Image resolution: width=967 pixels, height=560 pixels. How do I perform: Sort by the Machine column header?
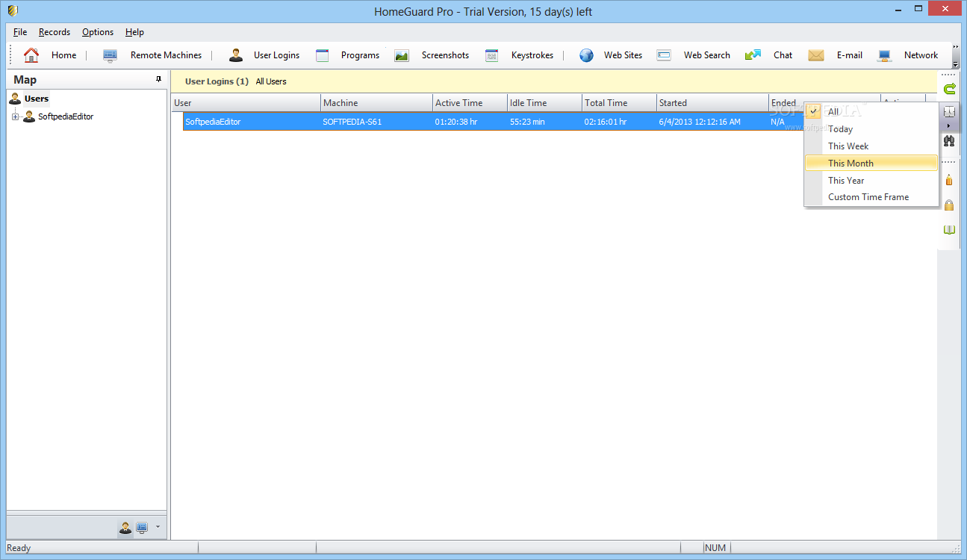pyautogui.click(x=377, y=103)
